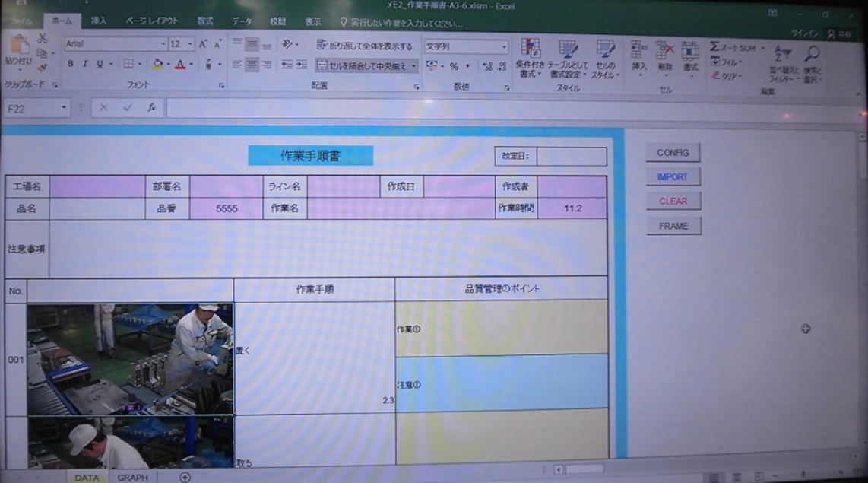Click the Paste clipboard icon
This screenshot has width=868, height=483.
[19, 45]
